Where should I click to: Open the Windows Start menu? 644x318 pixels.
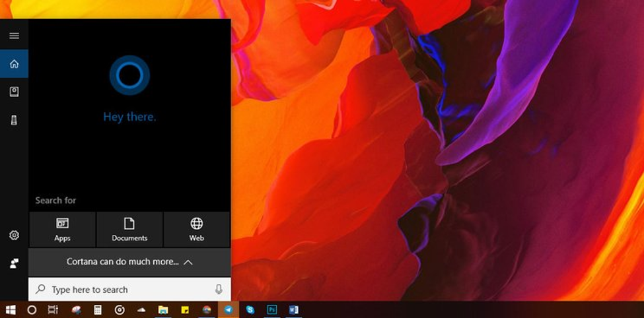(x=11, y=310)
